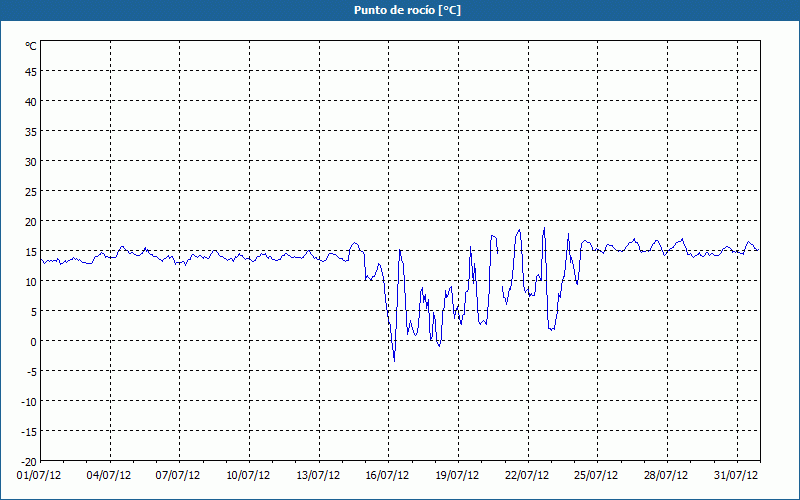Screen dimensions: 800x500
Task: Click the y-axis value 25
Action: coord(31,192)
